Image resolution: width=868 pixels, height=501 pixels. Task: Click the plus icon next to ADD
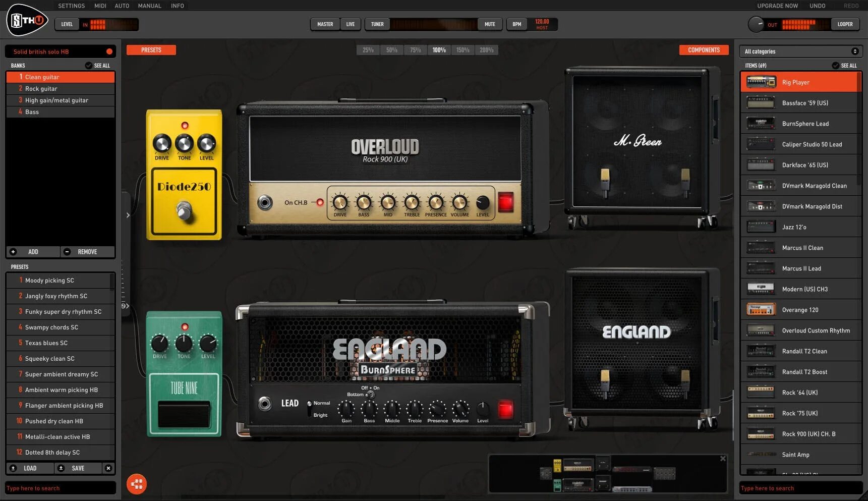(x=13, y=252)
